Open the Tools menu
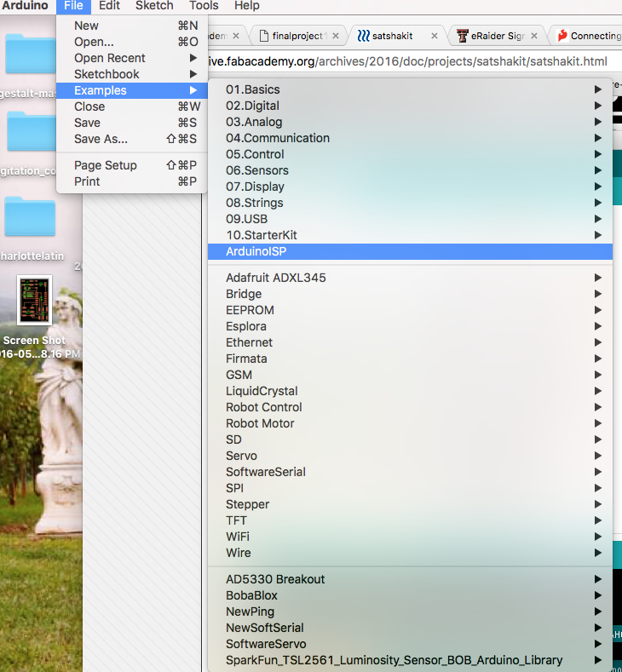The height and width of the screenshot is (672, 622). point(204,6)
